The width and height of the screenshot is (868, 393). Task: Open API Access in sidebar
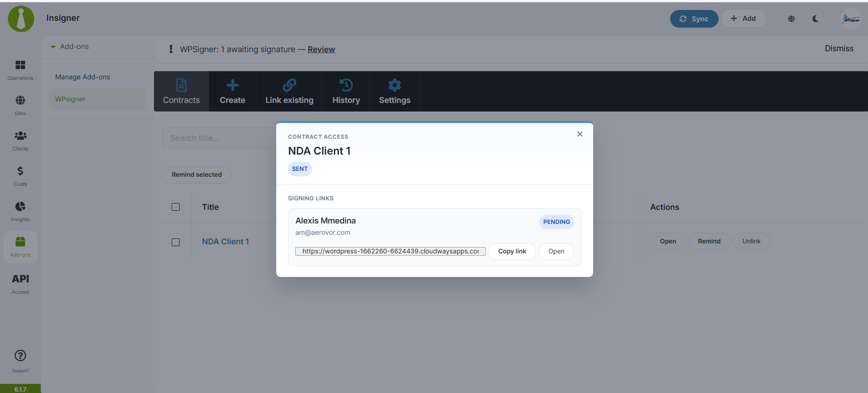click(x=20, y=284)
